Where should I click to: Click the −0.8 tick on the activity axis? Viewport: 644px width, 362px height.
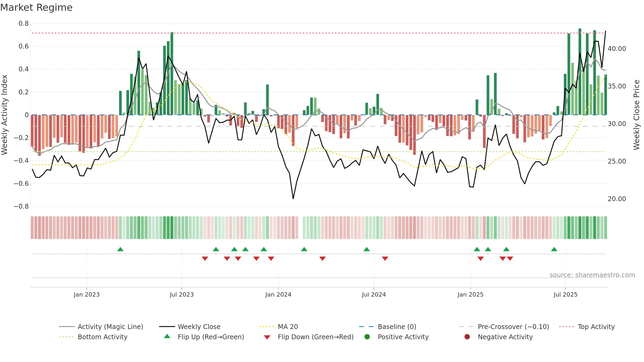coord(21,206)
